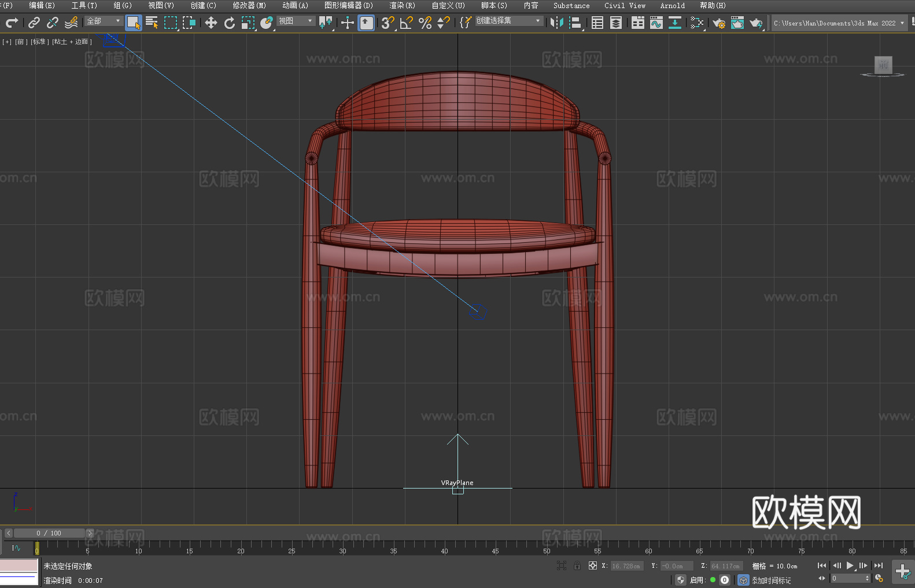Toggle Isolate Selection icon

click(561, 565)
